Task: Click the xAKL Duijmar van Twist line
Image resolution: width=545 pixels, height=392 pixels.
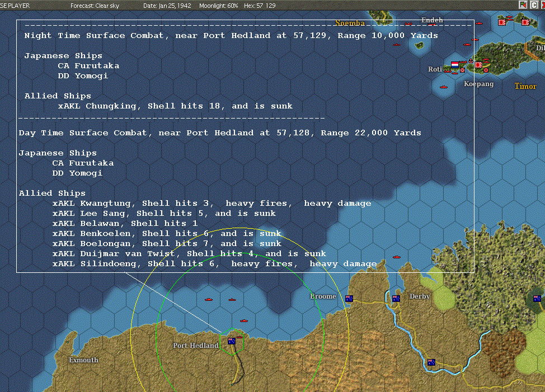Action: tap(189, 253)
